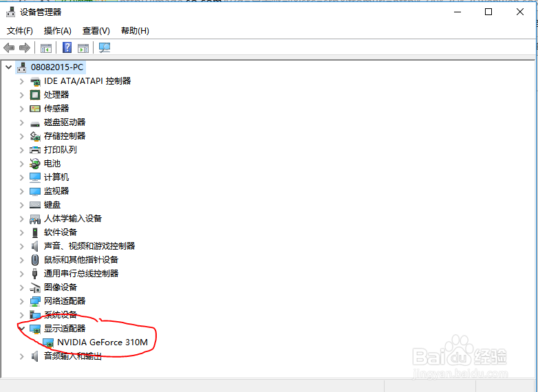Select the 传感器 tree label
Viewport: 538px width, 392px height.
pos(56,109)
